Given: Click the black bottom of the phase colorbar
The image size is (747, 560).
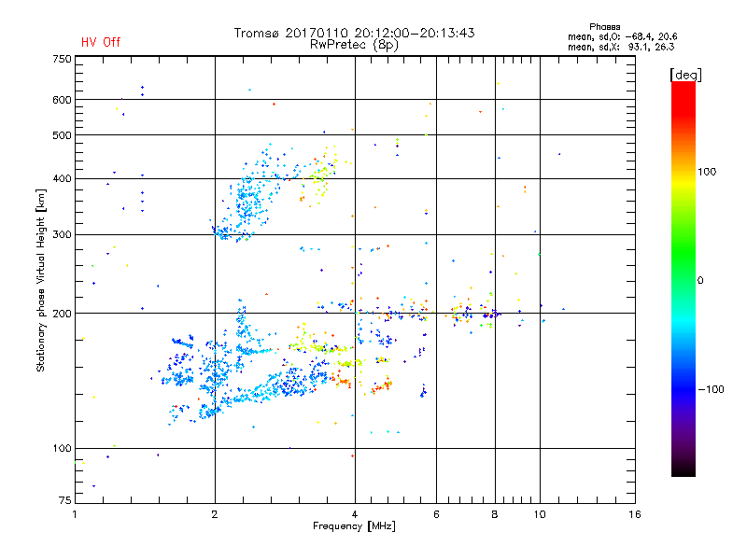Looking at the screenshot, I should point(684,469).
